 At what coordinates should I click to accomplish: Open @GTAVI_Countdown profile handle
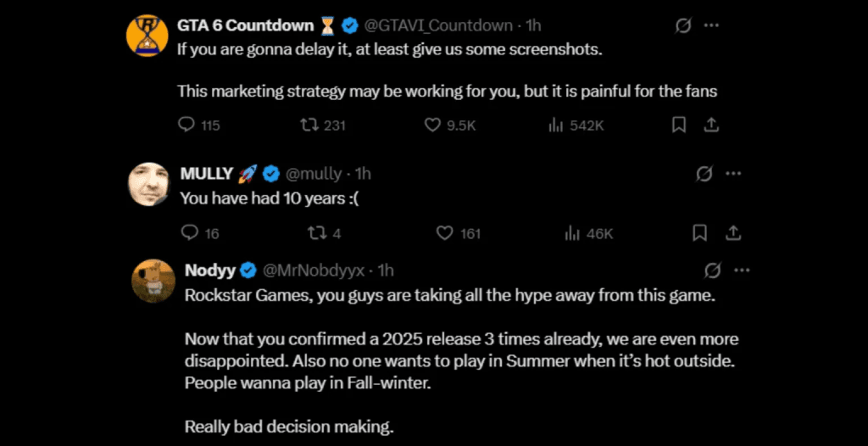pos(438,25)
